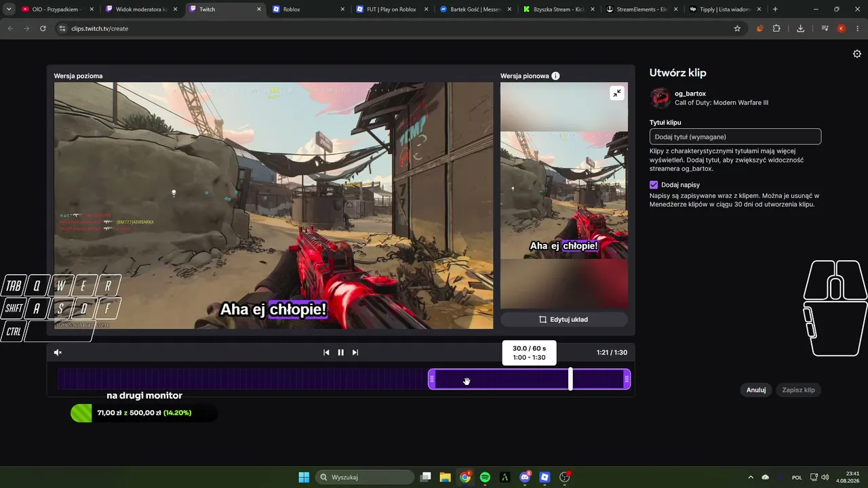Reload the current page
The image size is (868, 488).
[43, 28]
